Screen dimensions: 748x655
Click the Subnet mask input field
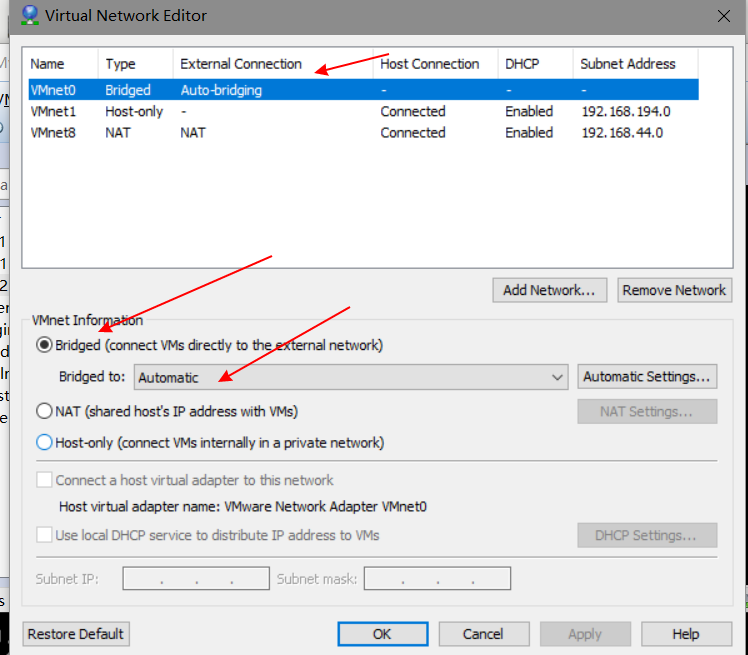pos(437,578)
